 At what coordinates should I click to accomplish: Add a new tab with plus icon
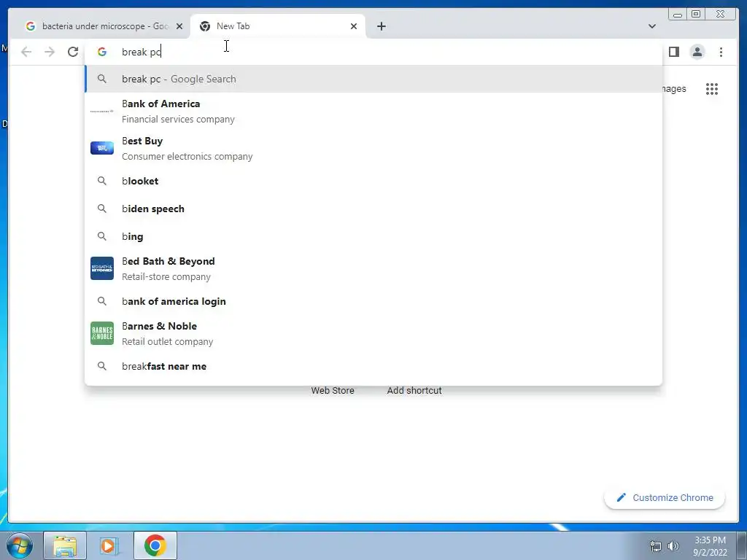[381, 26]
